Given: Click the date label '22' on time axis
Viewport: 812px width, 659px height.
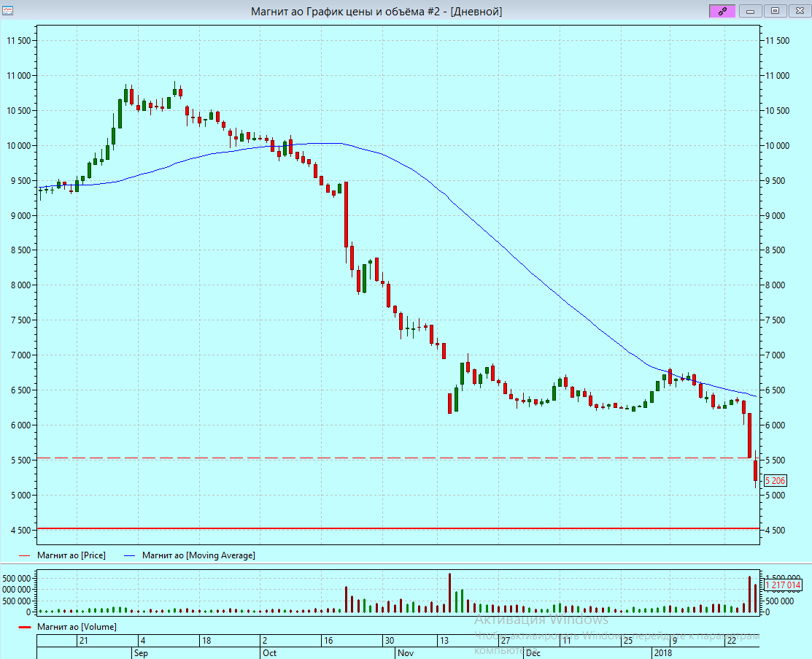Looking at the screenshot, I should point(731,641).
